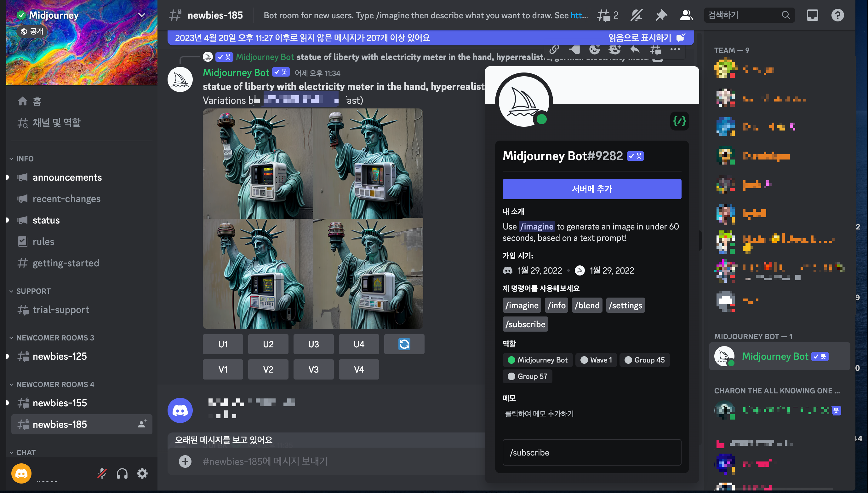The width and height of the screenshot is (868, 493).
Task: Switch to the newbies-125 channel
Action: point(60,356)
